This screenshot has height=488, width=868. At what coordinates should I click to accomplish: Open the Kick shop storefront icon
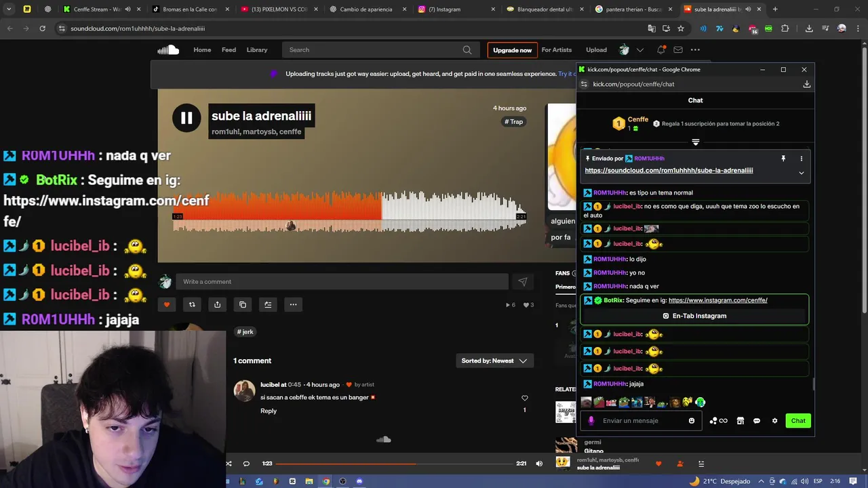click(741, 421)
